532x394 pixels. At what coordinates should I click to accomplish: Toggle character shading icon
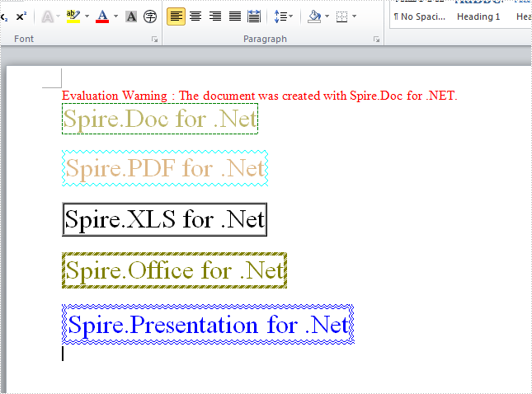click(x=131, y=16)
